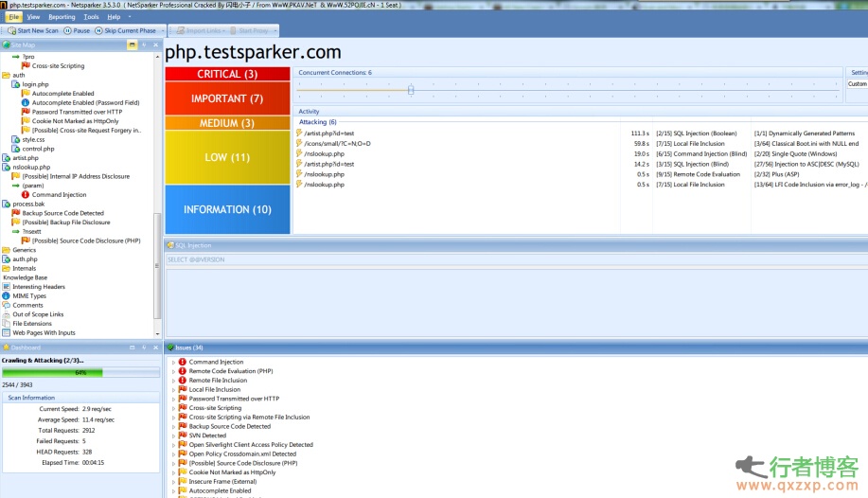Select Internal IP Address Disclosure entry
The width and height of the screenshot is (868, 498).
coord(76,176)
